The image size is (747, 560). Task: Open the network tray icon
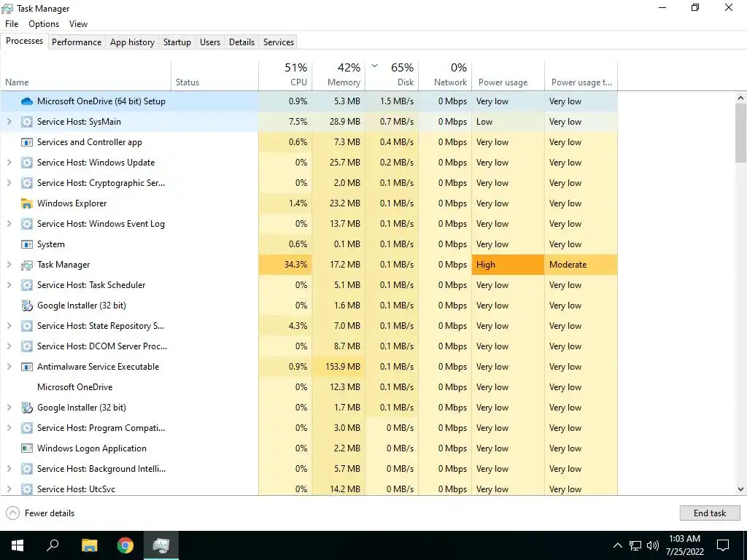click(635, 545)
